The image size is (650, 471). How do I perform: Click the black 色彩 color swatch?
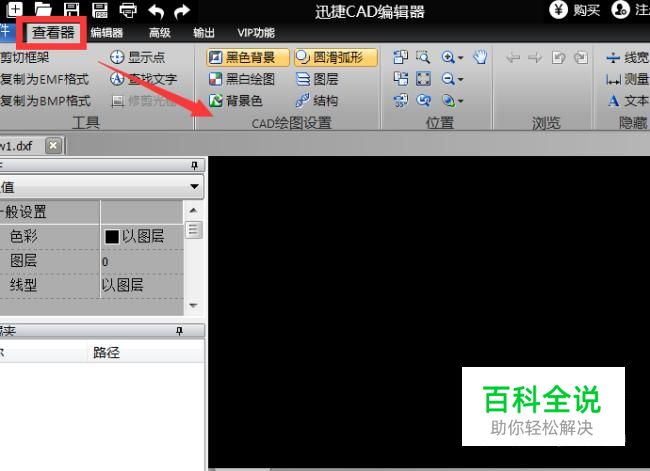(x=112, y=237)
